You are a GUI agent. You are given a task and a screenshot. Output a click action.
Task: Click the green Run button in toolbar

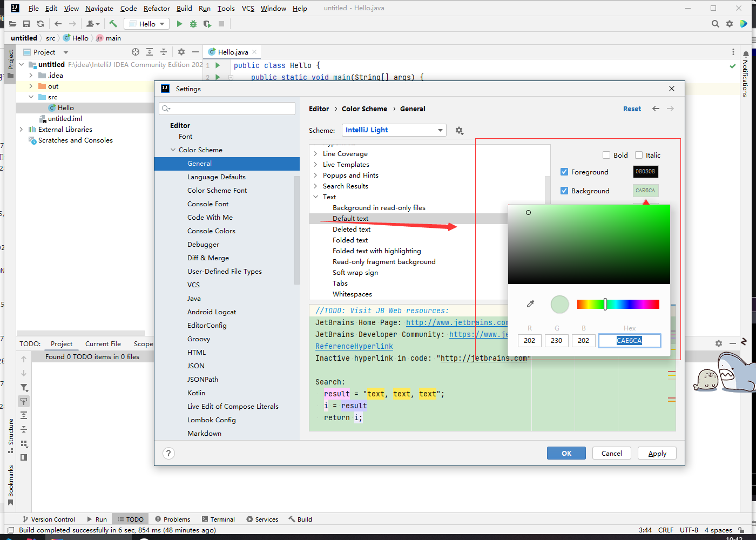click(x=179, y=24)
